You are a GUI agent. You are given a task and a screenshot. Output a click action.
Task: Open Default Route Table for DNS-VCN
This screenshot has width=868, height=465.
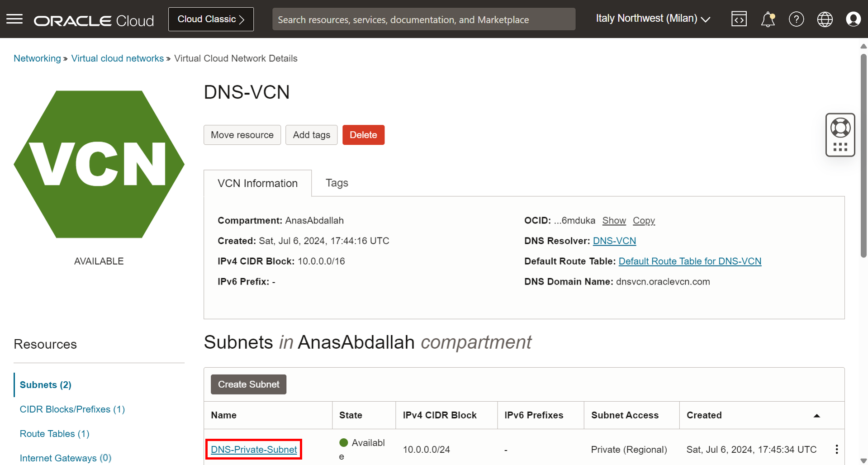click(690, 261)
